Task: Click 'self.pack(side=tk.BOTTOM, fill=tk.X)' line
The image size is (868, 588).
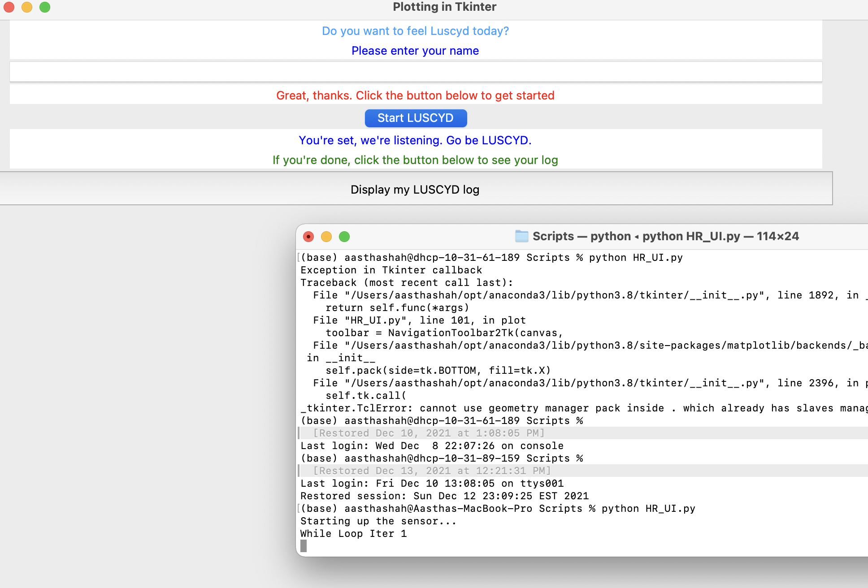Action: point(438,370)
